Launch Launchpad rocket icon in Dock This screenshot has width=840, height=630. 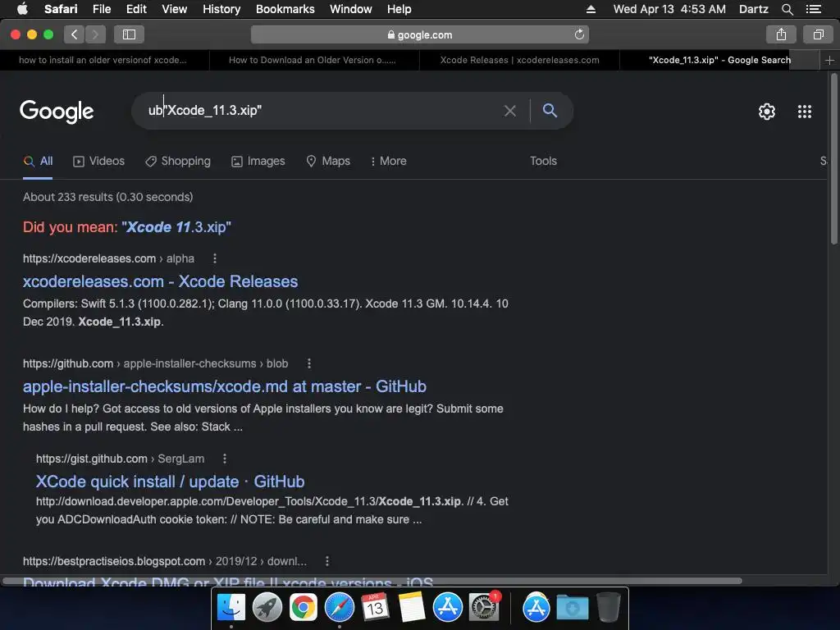267,608
